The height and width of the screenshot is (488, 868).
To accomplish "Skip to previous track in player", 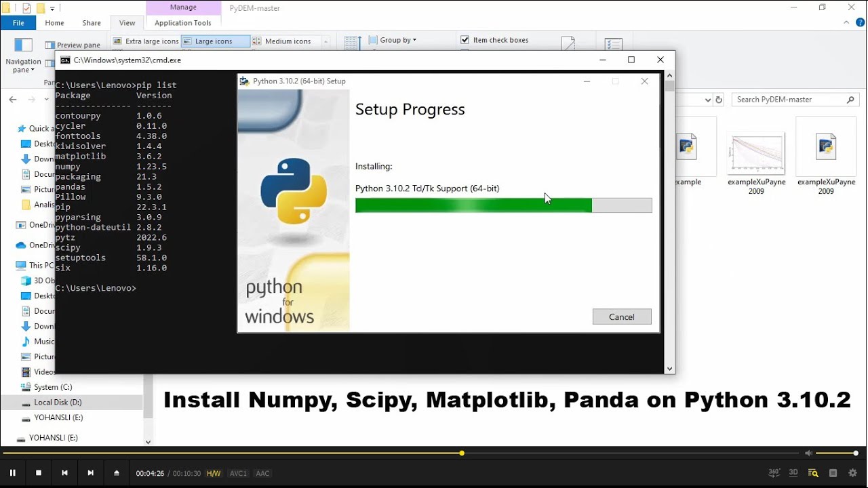I will pyautogui.click(x=64, y=473).
